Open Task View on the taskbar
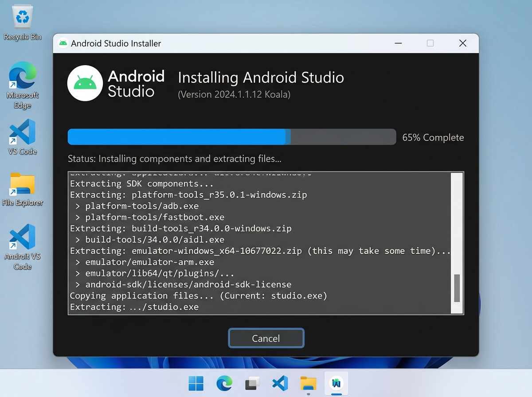Image resolution: width=532 pixels, height=397 pixels. [252, 383]
